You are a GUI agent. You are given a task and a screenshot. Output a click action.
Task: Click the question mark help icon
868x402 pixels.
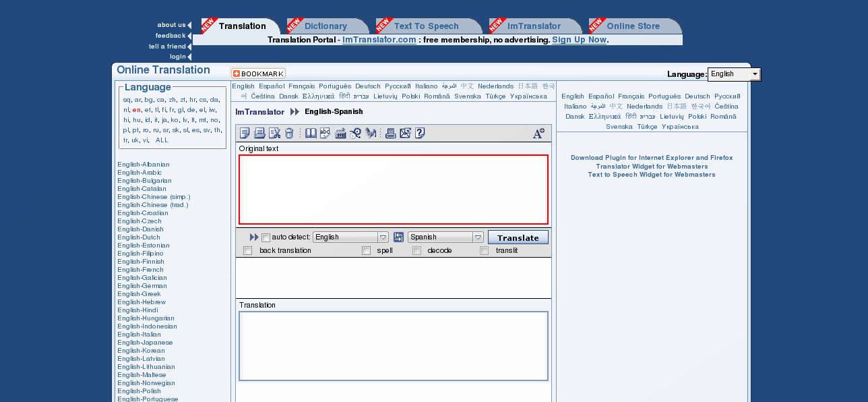coord(420,134)
